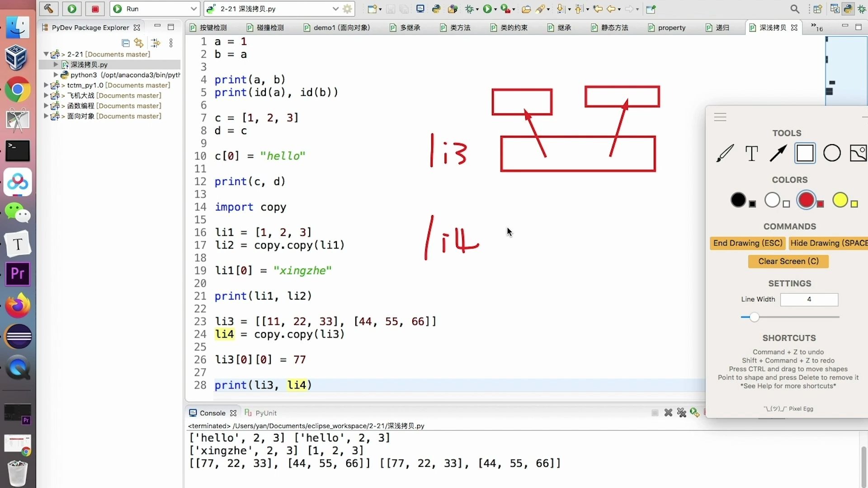Toggle black filled square option
The width and height of the screenshot is (868, 488).
point(752,204)
